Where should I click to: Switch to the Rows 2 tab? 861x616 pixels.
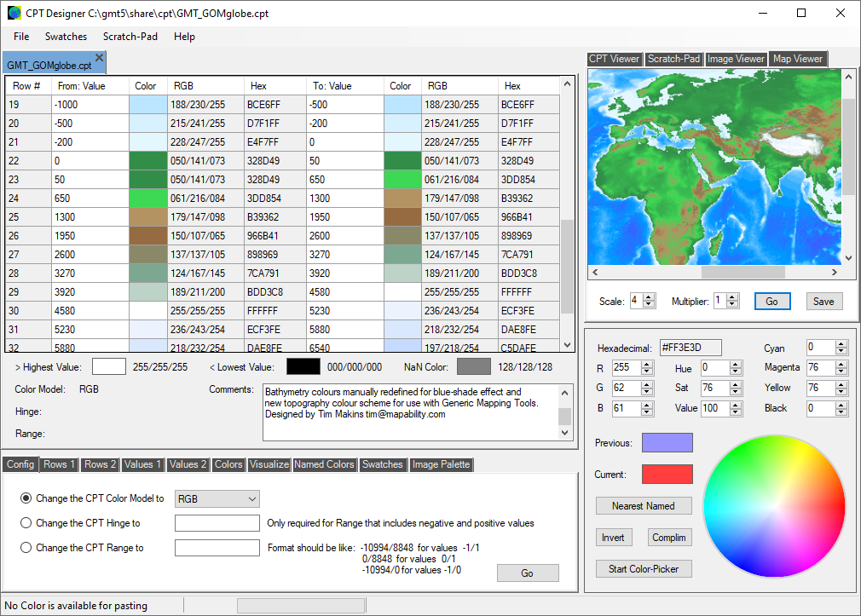point(100,464)
